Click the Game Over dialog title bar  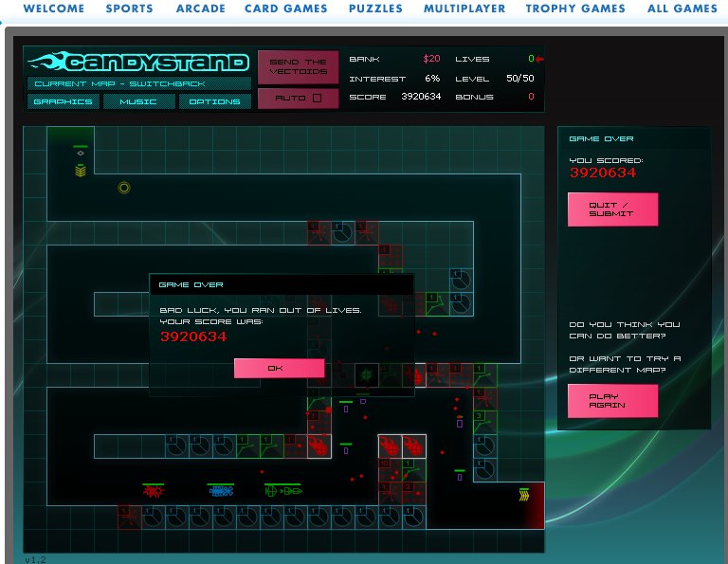(x=282, y=284)
